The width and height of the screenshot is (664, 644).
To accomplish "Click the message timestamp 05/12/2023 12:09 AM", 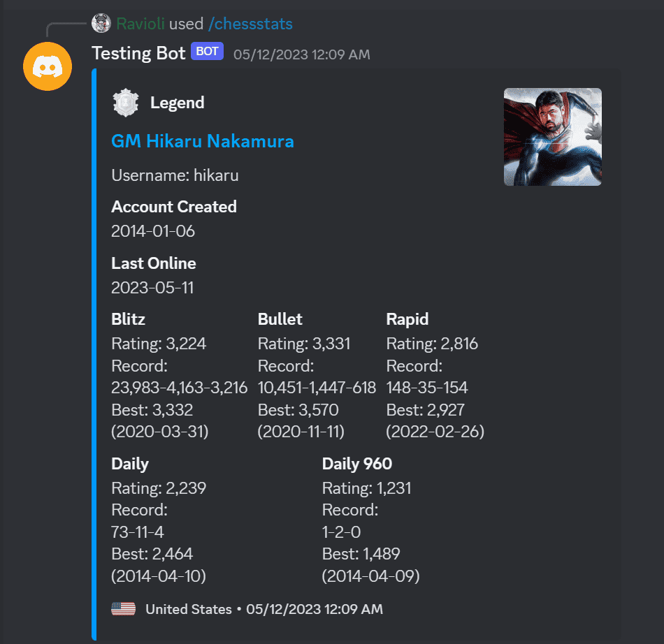I will pyautogui.click(x=301, y=54).
